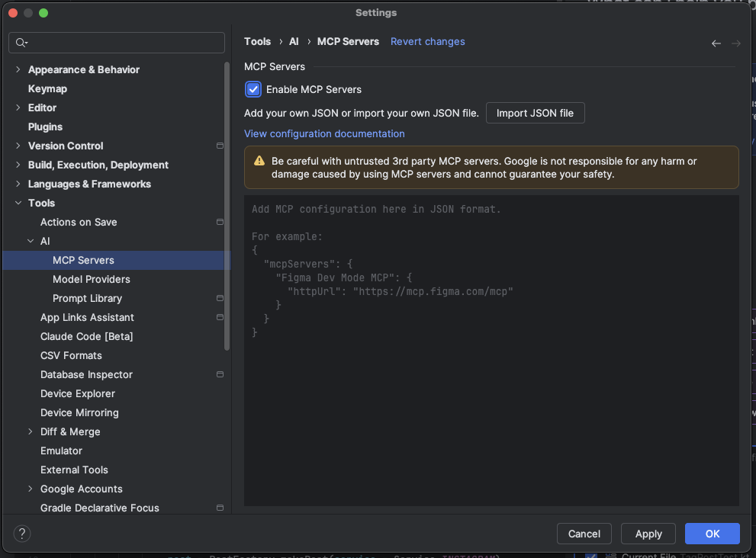Click the Revert changes link
Screen dimensions: 756x558
click(427, 41)
